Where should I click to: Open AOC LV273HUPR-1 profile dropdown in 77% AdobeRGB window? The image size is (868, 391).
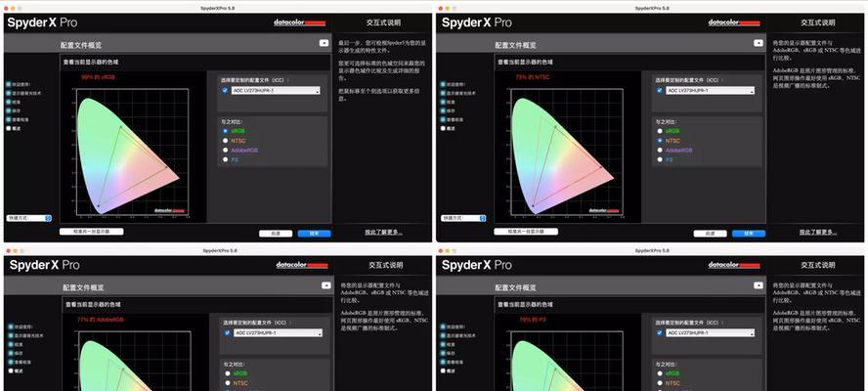click(x=278, y=333)
